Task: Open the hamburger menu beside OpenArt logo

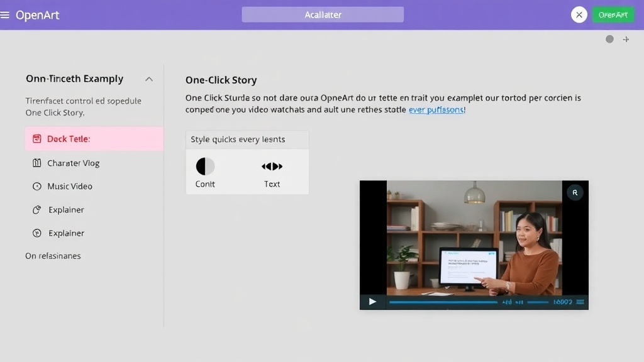Action: (5, 15)
